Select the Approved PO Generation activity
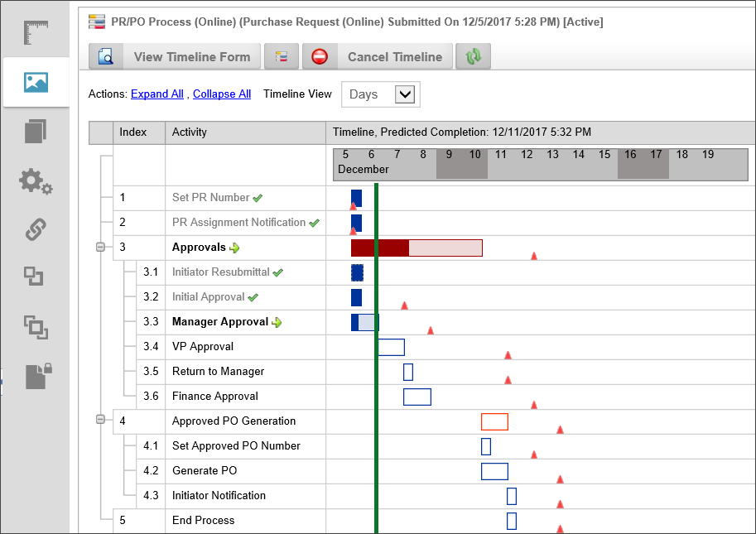 tap(234, 421)
